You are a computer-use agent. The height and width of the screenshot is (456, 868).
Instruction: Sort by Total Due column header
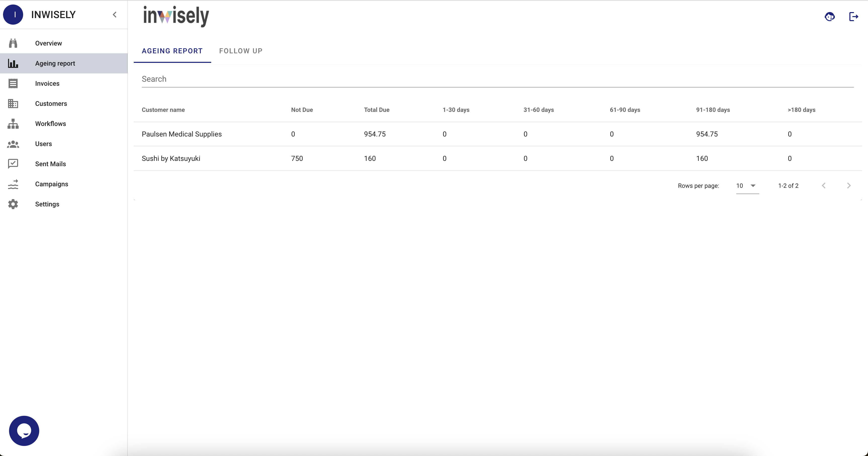point(376,110)
